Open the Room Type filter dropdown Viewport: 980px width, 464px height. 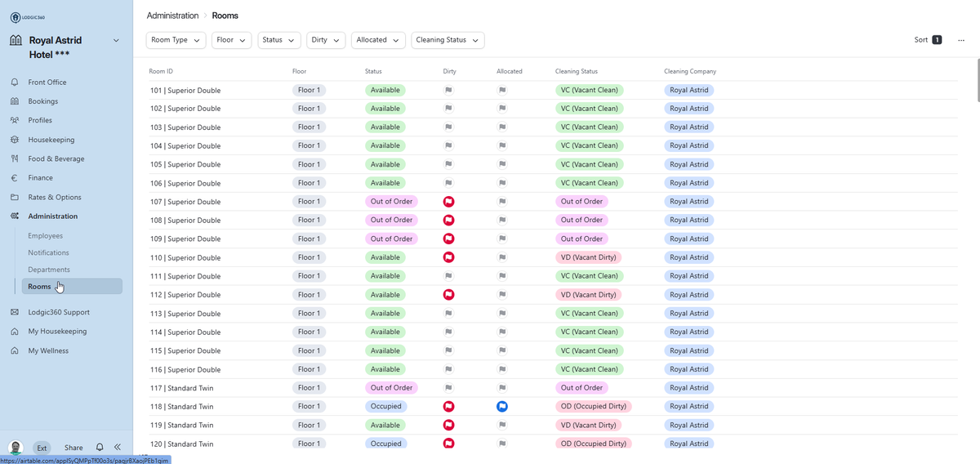(176, 40)
